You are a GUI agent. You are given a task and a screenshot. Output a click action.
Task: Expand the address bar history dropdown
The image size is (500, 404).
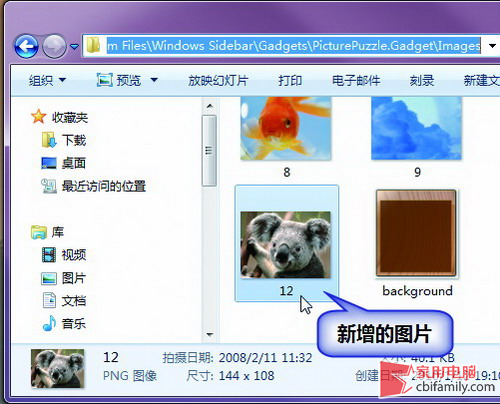click(492, 46)
